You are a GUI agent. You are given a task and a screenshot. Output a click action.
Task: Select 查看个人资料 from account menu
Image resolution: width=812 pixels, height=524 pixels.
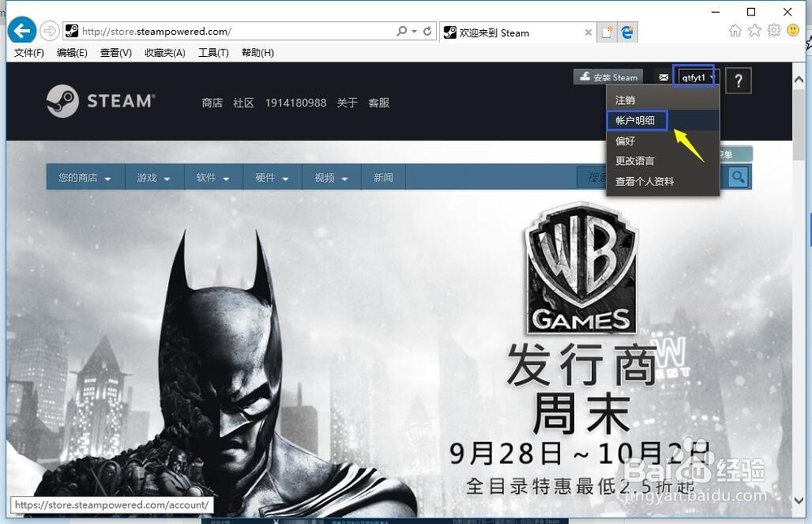coord(663,181)
